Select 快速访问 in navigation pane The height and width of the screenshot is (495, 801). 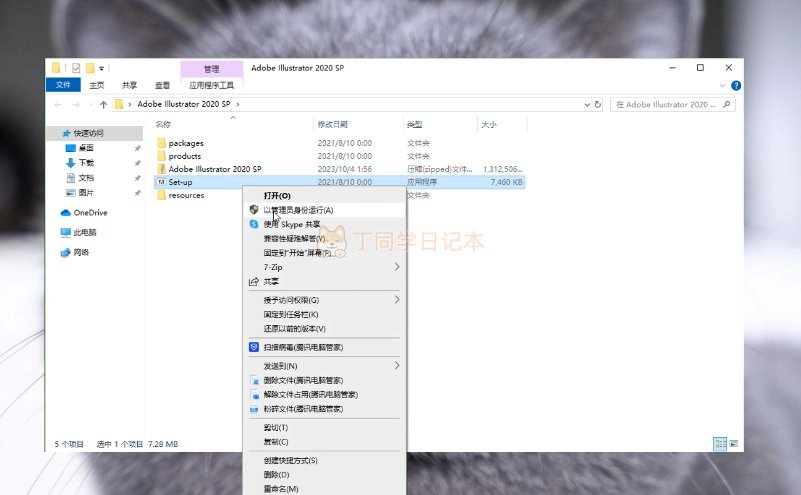click(x=95, y=133)
